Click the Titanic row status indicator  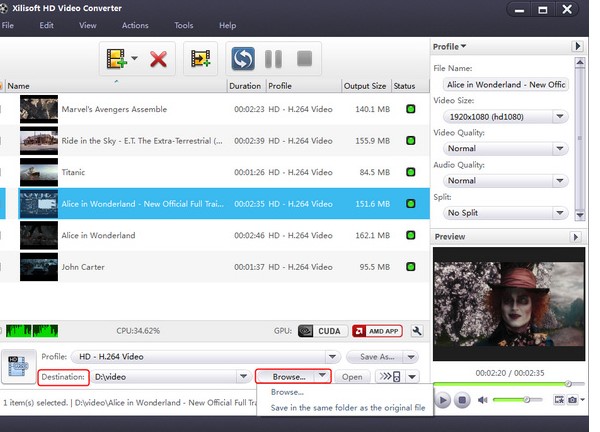click(411, 172)
